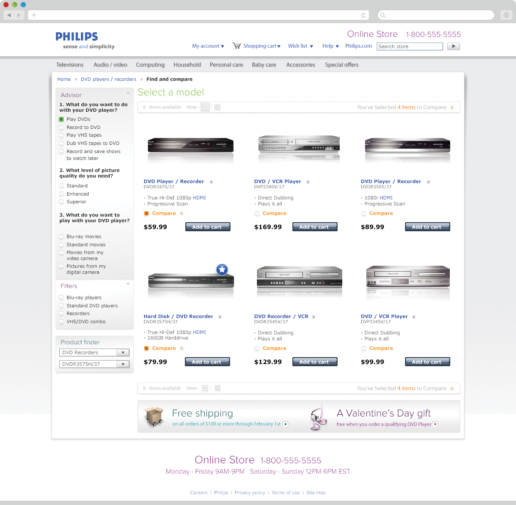This screenshot has width=516, height=505.
Task: Click the search store go arrow button
Action: pos(453,46)
